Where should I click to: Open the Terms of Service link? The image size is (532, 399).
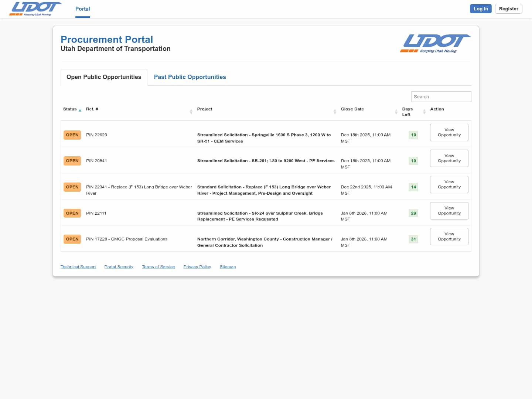(158, 267)
